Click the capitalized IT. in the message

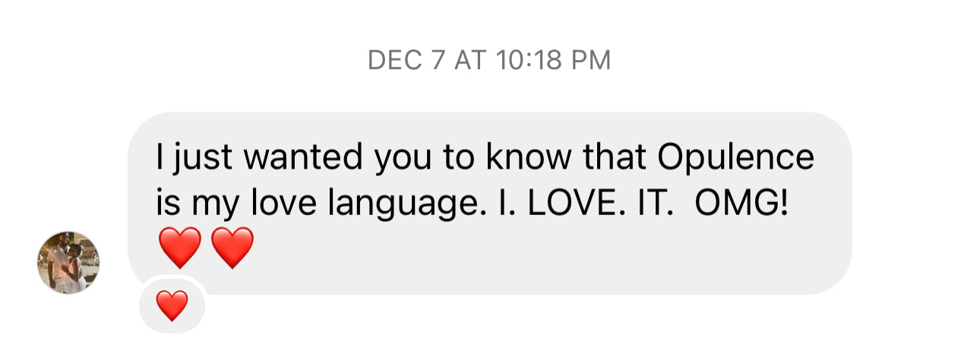click(648, 204)
